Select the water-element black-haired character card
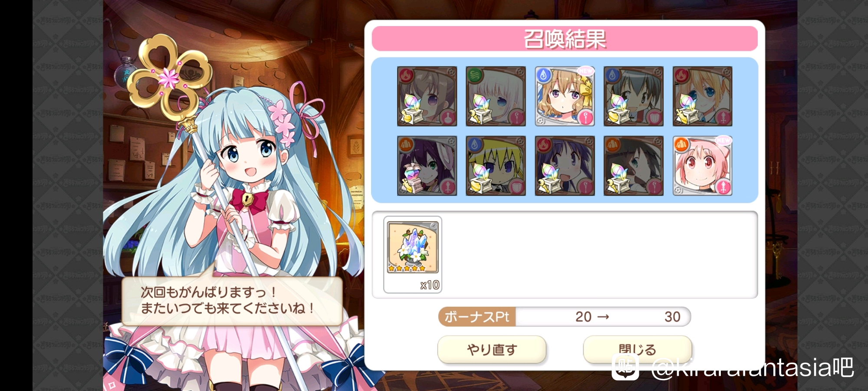This screenshot has width=868, height=391. (633, 96)
